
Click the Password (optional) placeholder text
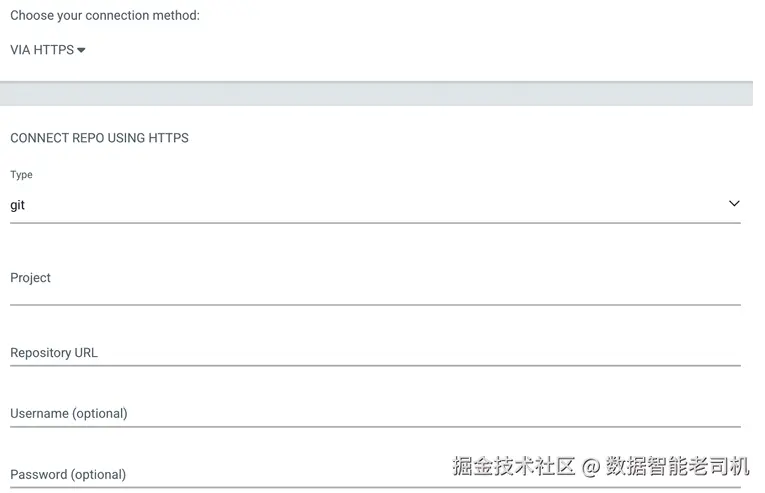click(68, 475)
